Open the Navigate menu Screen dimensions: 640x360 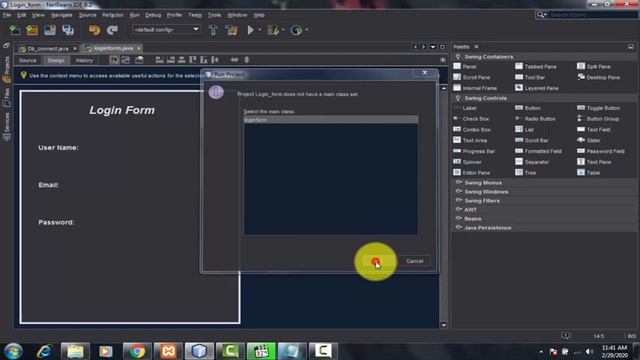coord(62,15)
